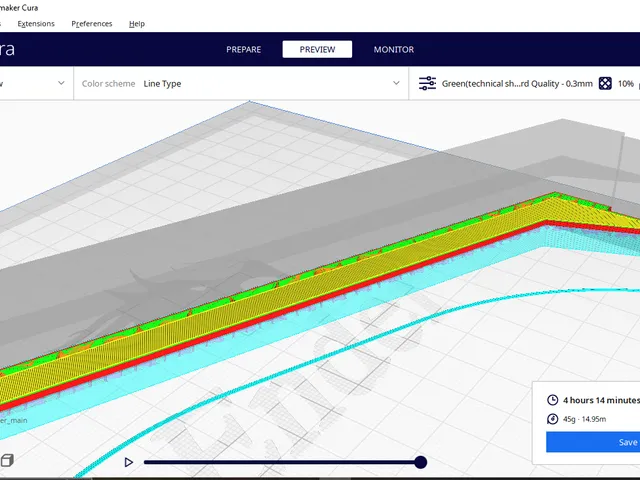Click the filament material usage icon
This screenshot has width=640, height=480.
click(552, 419)
